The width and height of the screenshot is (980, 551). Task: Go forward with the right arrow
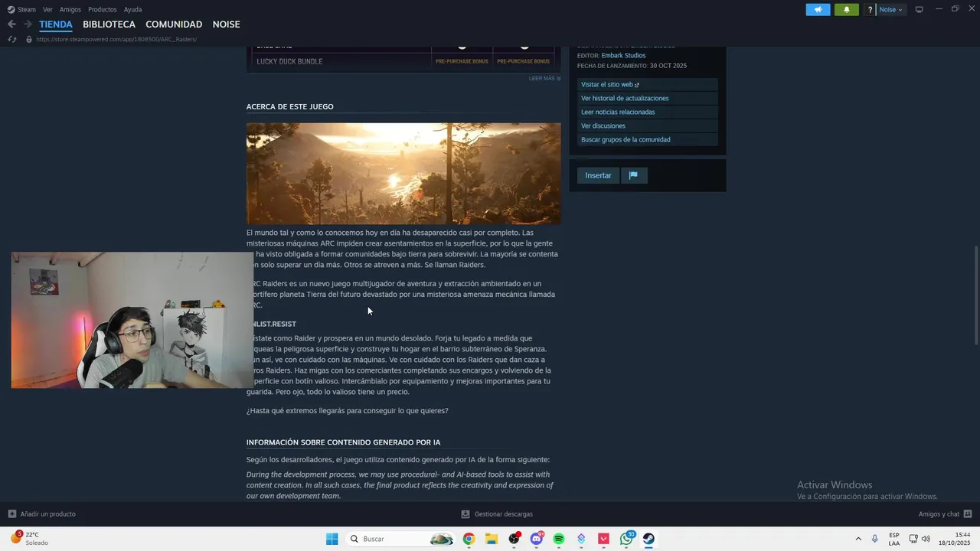click(28, 24)
